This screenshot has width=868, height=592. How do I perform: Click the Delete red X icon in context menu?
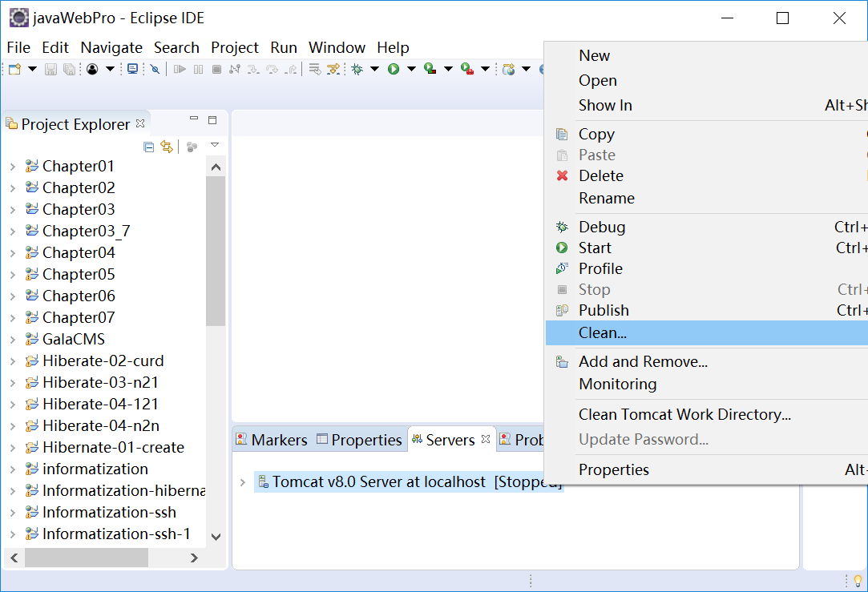[562, 176]
